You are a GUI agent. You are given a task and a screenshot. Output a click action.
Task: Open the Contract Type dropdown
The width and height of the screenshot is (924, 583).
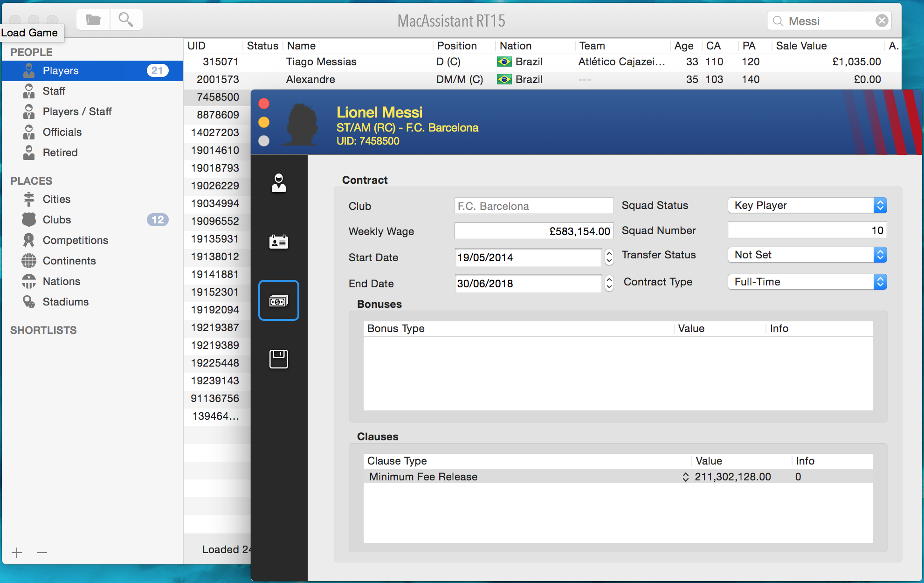tap(807, 282)
